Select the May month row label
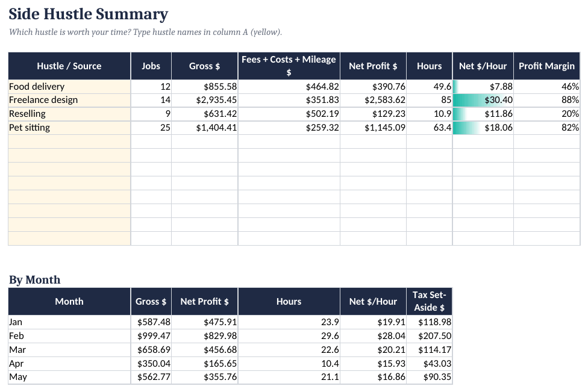The width and height of the screenshot is (588, 392). coord(69,377)
